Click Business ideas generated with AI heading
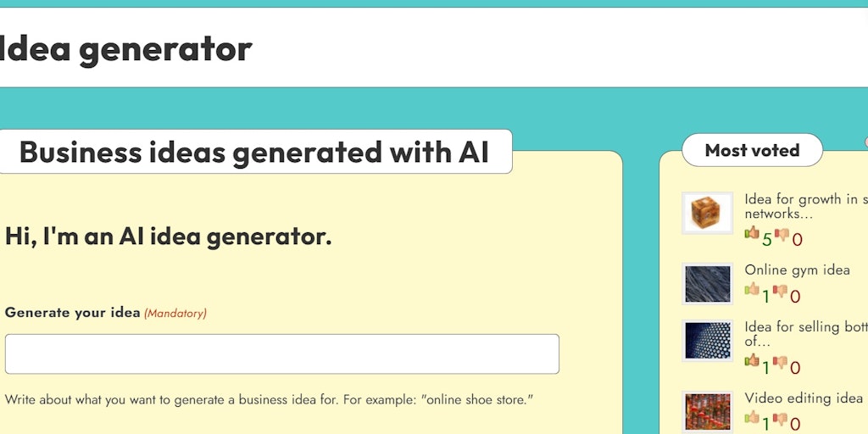 254,152
